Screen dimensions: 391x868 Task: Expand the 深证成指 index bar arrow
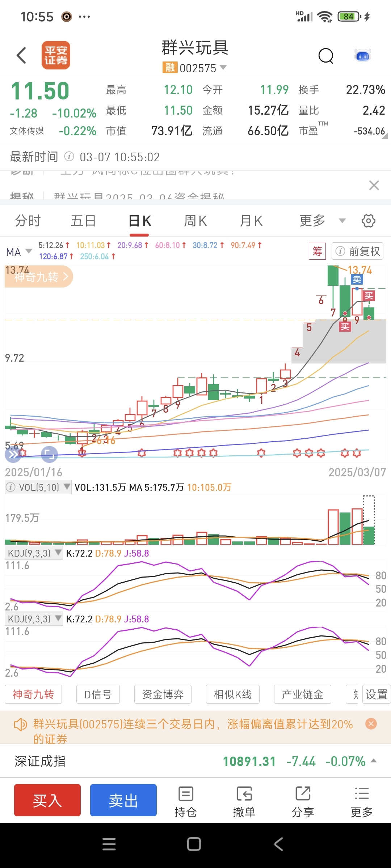(374, 761)
